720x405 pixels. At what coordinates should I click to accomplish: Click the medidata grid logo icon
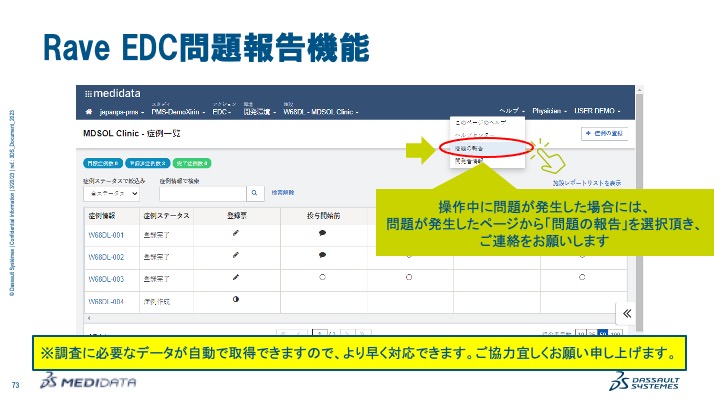coord(89,93)
